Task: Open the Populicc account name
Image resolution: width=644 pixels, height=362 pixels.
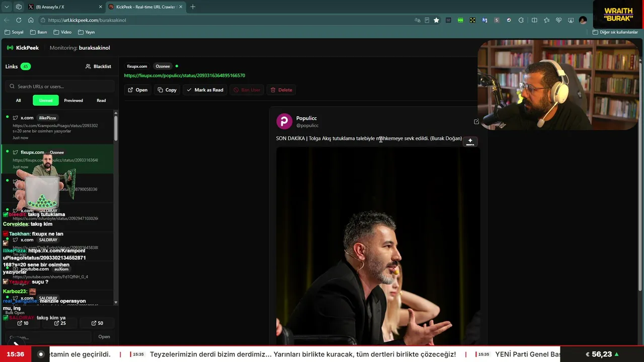Action: pyautogui.click(x=306, y=118)
